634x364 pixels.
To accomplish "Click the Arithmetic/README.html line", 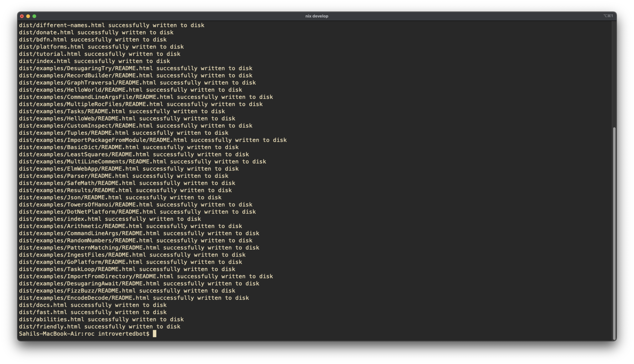I will 131,226.
